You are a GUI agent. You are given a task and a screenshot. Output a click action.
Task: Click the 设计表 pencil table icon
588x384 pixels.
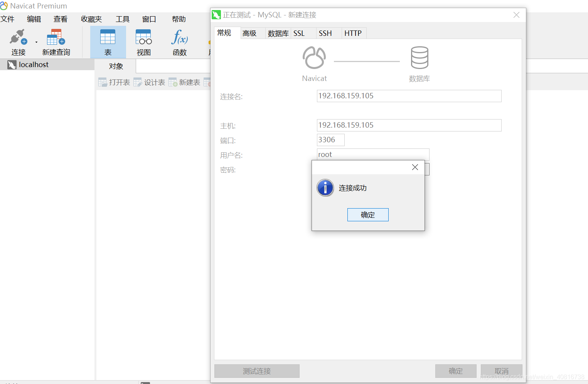138,82
